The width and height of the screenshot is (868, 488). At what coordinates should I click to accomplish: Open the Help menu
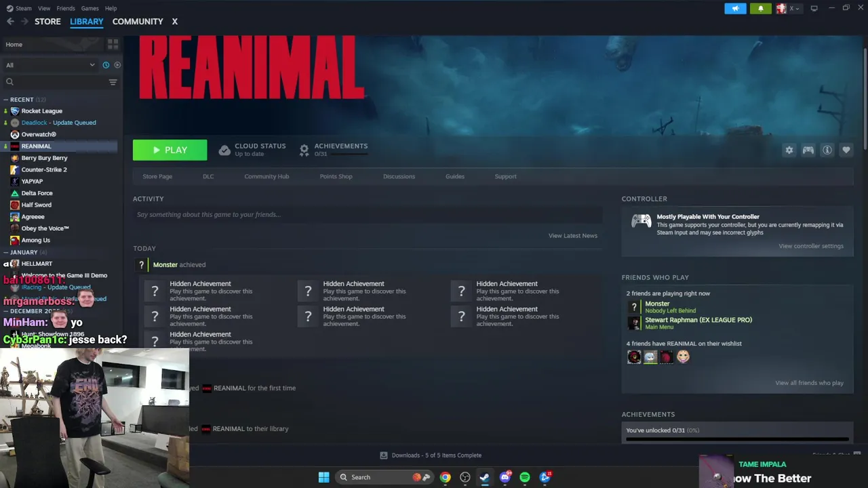[x=111, y=8]
